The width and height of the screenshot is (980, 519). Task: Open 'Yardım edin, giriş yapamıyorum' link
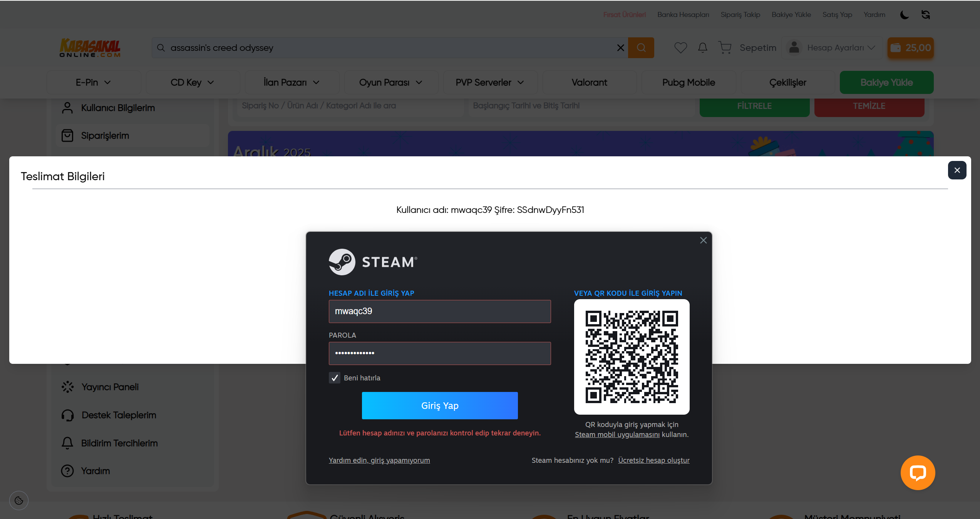[x=379, y=460]
